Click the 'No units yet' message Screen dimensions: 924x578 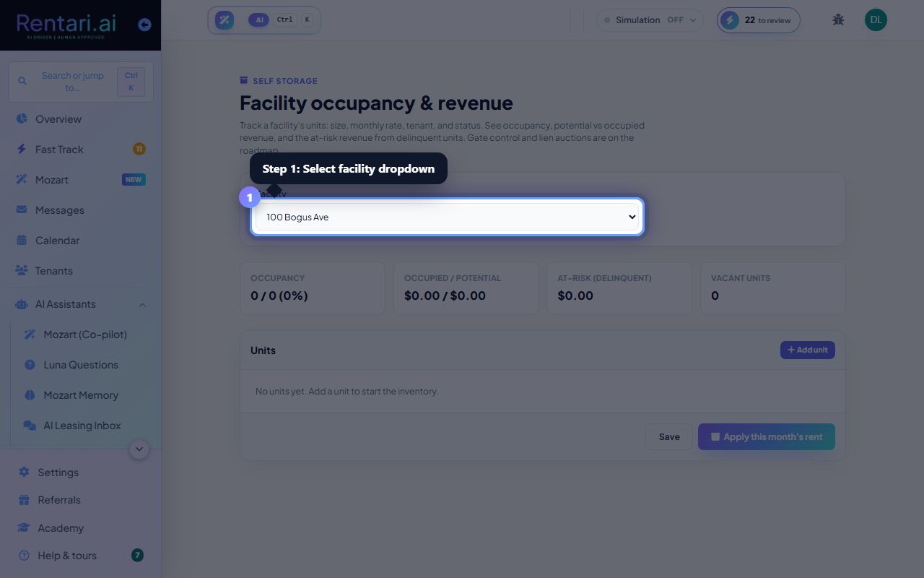pyautogui.click(x=347, y=391)
